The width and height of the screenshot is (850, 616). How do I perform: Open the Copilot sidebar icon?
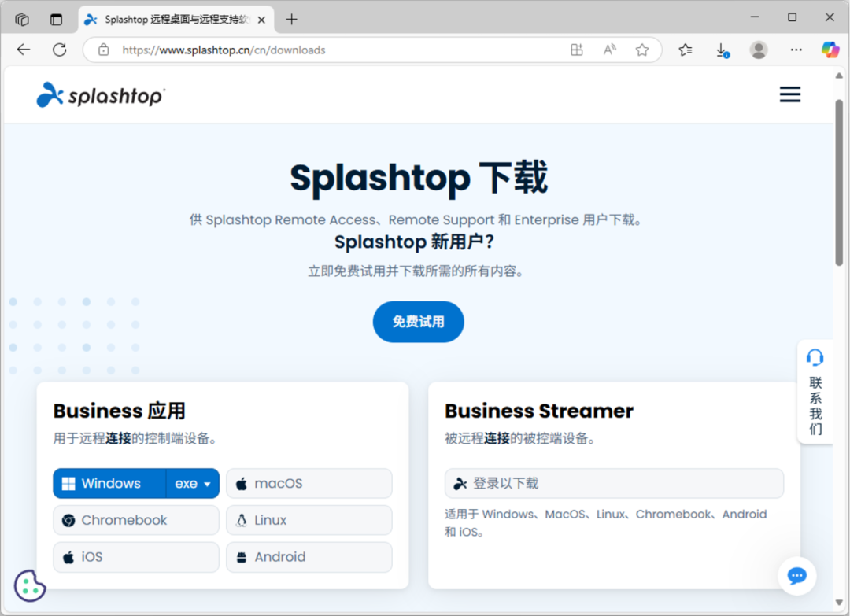coord(830,50)
